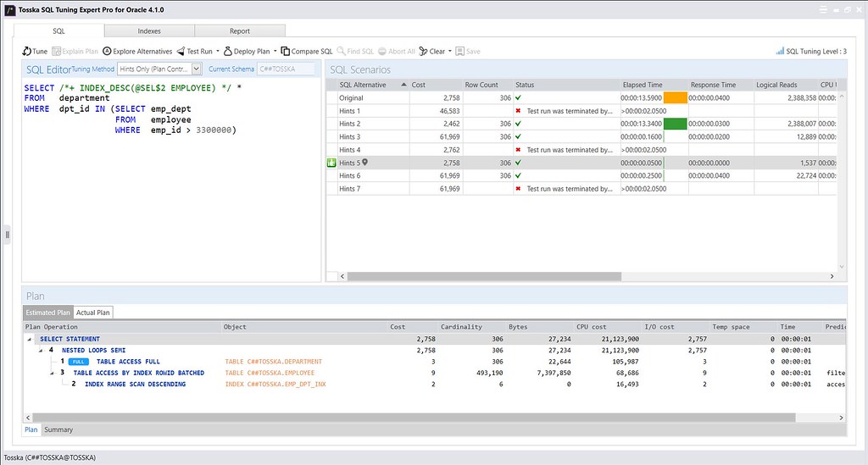This screenshot has width=868, height=465.
Task: Select TABLE ACCESS FULL operation
Action: pyautogui.click(x=128, y=362)
